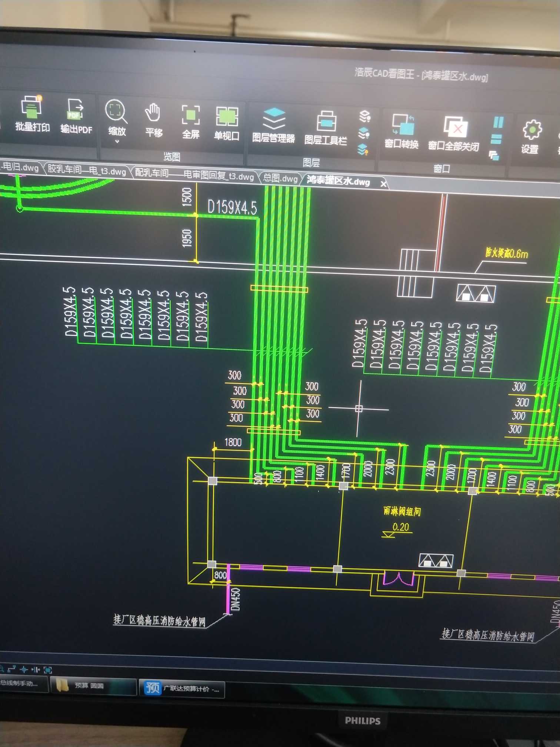Viewport: 560px width, 747px height.
Task: Select the 单视口 single viewport option
Action: [x=227, y=123]
